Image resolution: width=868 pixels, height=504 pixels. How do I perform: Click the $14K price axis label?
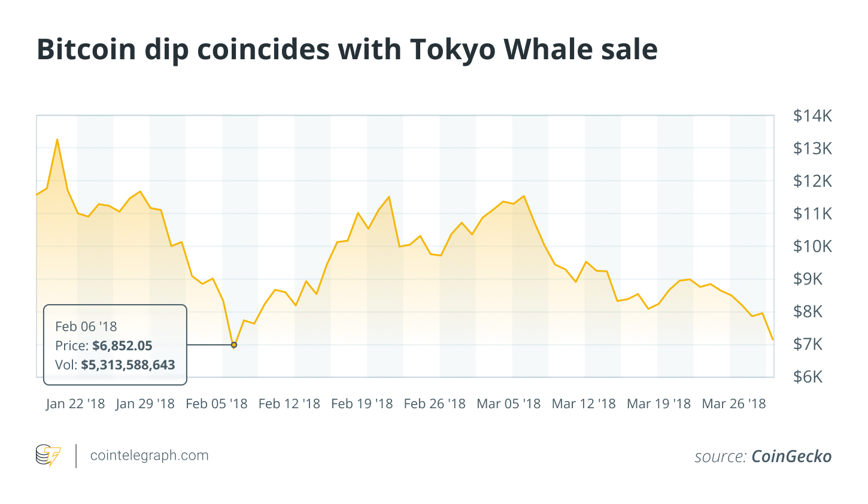(812, 116)
